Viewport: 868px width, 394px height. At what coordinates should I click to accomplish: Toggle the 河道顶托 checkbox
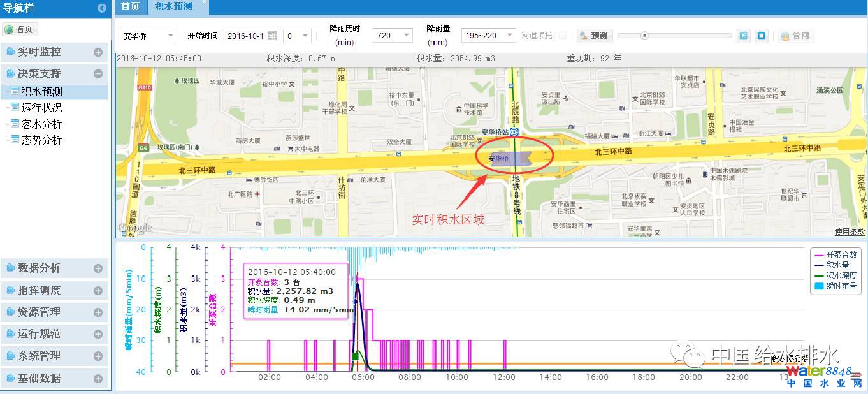(x=562, y=36)
